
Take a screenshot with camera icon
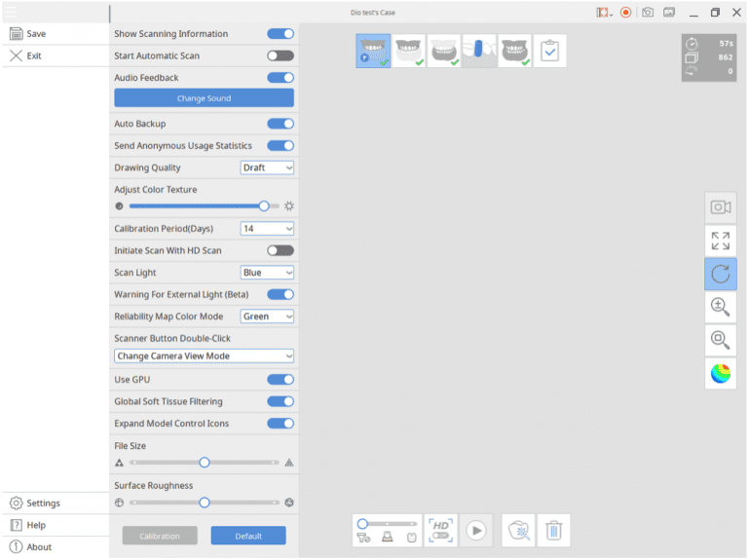click(x=648, y=13)
